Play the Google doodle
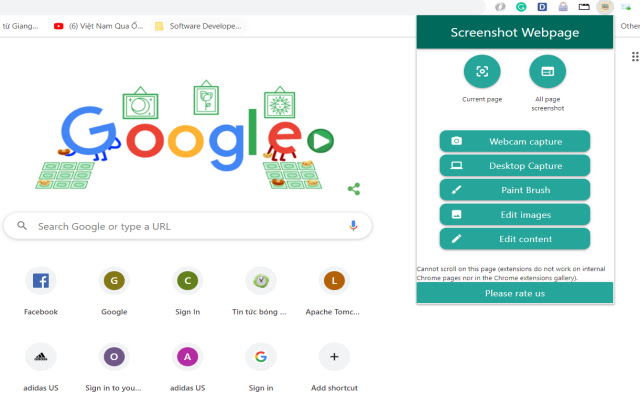 tap(320, 141)
